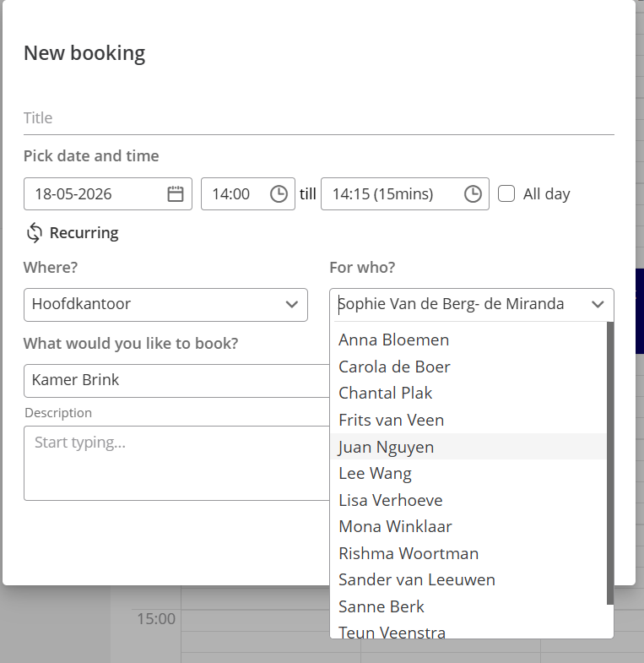This screenshot has height=663, width=644.
Task: Click the Description text area
Action: 176,463
